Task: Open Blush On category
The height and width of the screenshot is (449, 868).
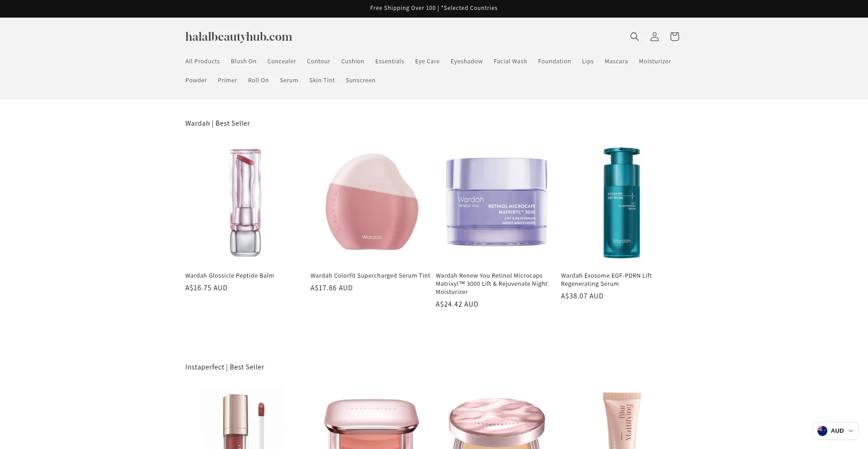Action: coord(243,61)
